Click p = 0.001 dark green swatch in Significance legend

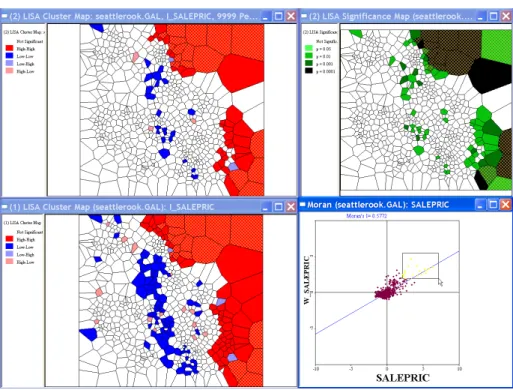pyautogui.click(x=309, y=63)
